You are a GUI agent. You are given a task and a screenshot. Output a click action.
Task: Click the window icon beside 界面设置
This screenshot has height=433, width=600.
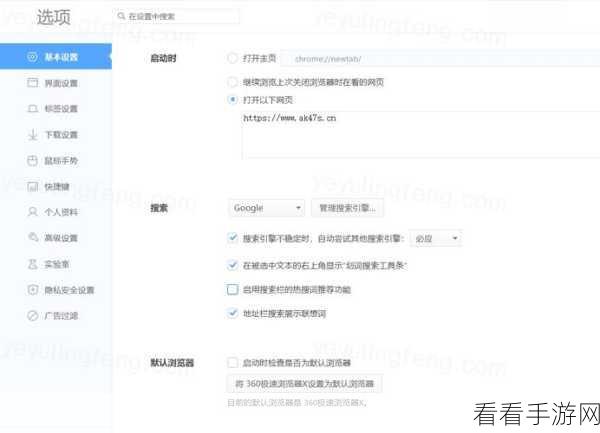point(33,83)
